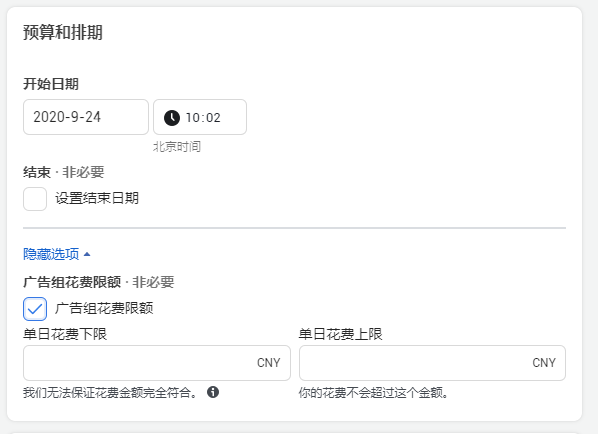Enable the 设置结束日期 checkbox
The width and height of the screenshot is (598, 434).
[35, 199]
